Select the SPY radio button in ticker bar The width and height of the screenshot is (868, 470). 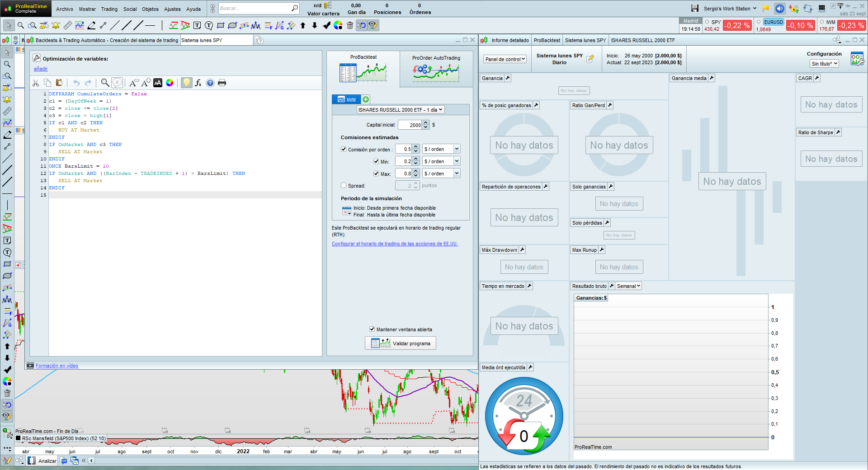707,22
